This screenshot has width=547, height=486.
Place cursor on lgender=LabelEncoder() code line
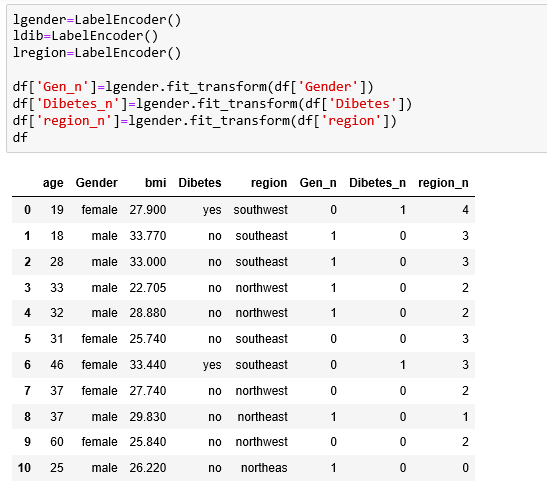[x=97, y=20]
